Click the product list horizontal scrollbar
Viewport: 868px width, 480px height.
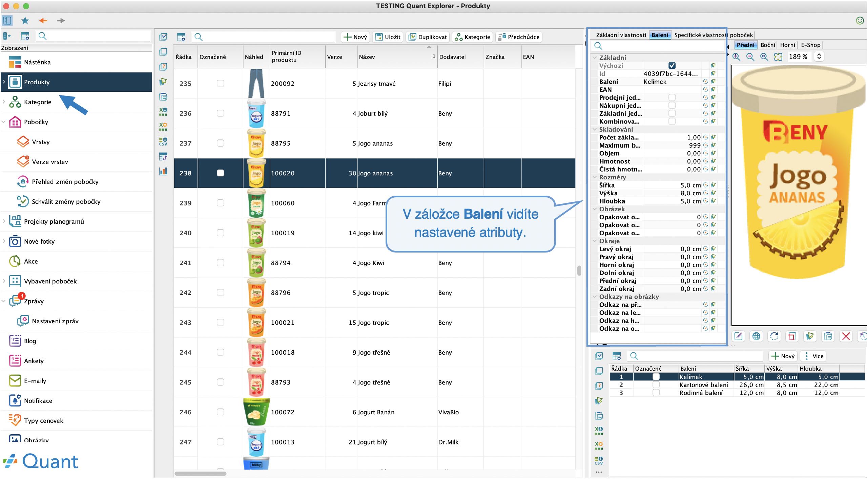point(201,474)
